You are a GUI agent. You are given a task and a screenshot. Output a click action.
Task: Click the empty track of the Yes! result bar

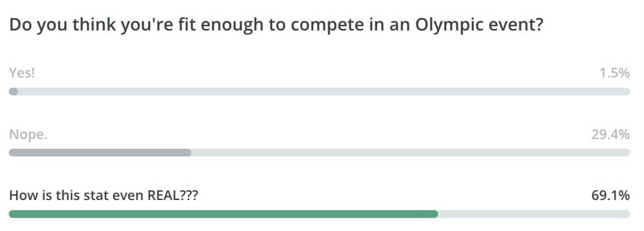[x=324, y=92]
